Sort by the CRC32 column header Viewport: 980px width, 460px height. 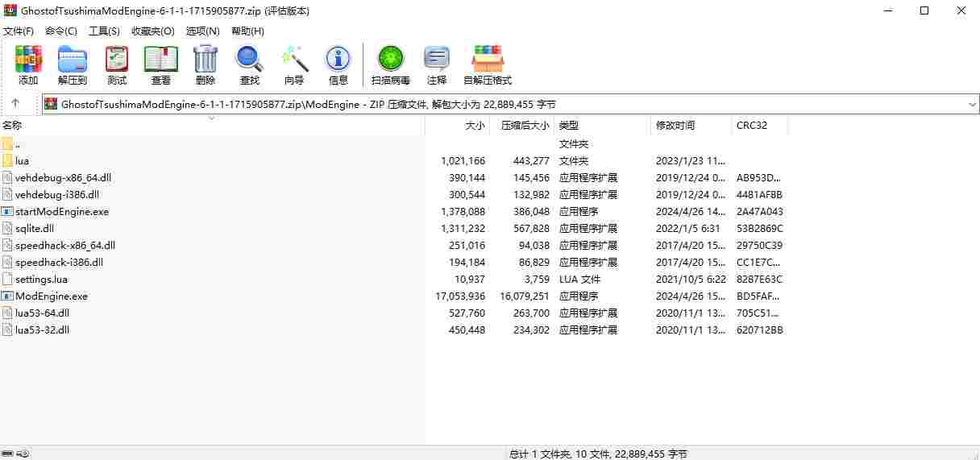pos(759,126)
